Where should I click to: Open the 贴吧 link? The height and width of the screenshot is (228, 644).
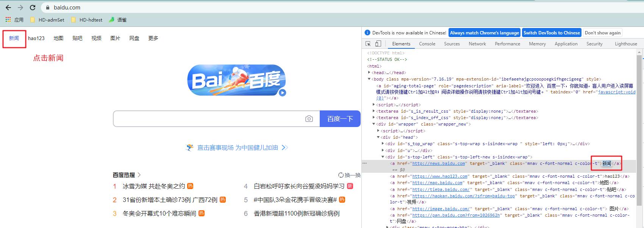coord(77,38)
